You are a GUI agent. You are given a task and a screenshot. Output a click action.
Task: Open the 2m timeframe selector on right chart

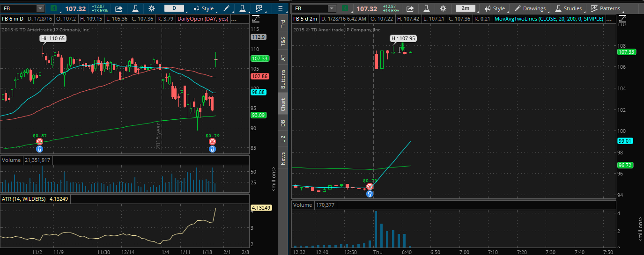pos(465,8)
